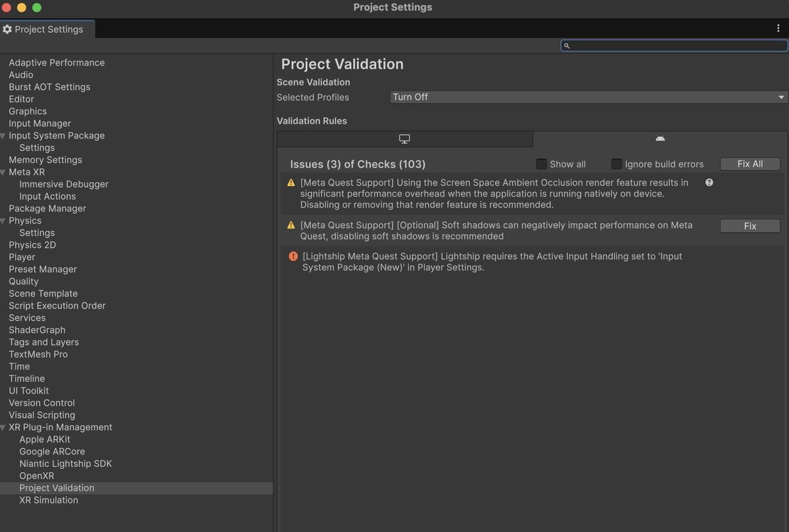Switch to the Android platform tab icon
Image resolution: width=789 pixels, height=532 pixels.
(x=660, y=139)
